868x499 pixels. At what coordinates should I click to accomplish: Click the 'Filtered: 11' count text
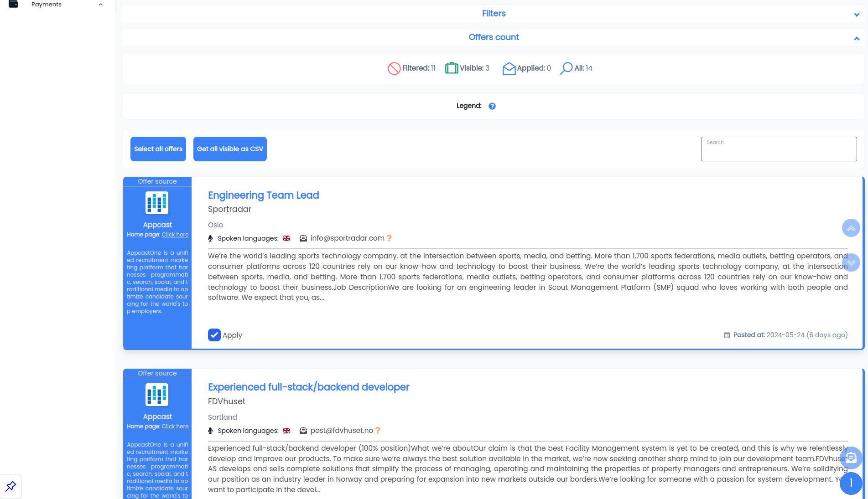pos(419,68)
